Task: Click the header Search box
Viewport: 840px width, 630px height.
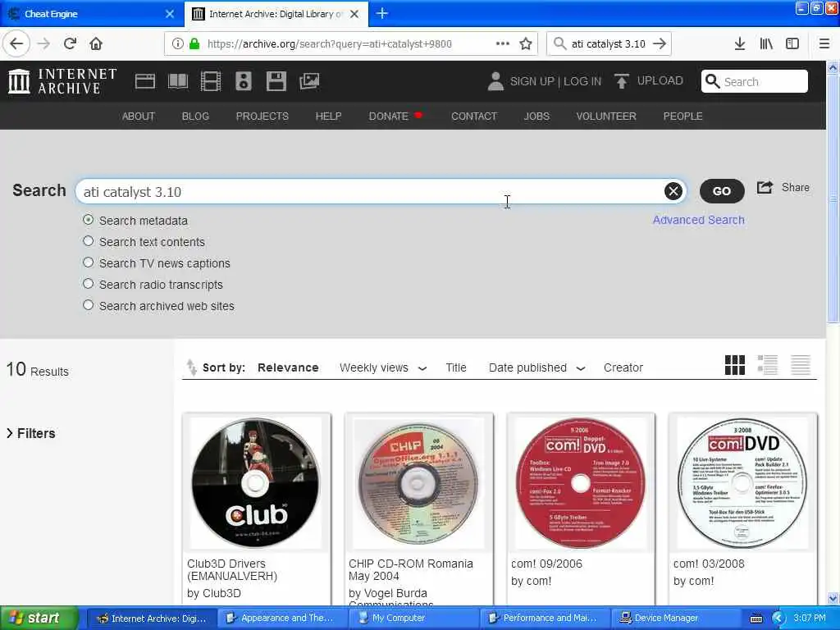Action: (x=755, y=81)
